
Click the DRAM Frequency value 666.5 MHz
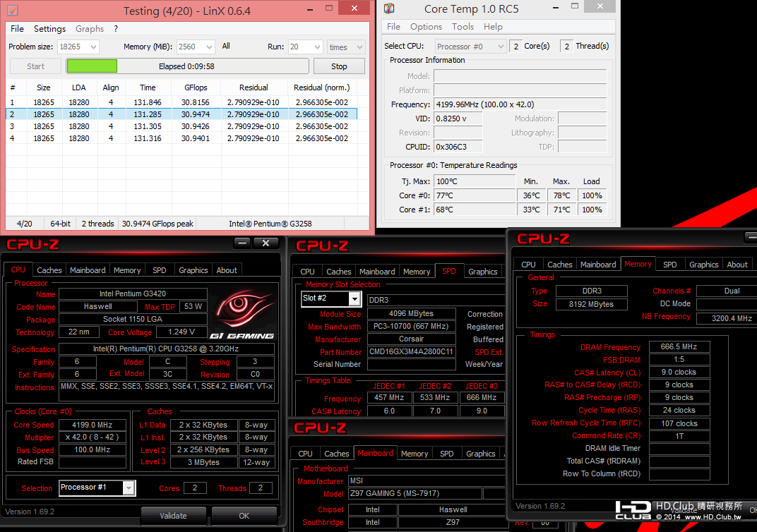point(679,347)
